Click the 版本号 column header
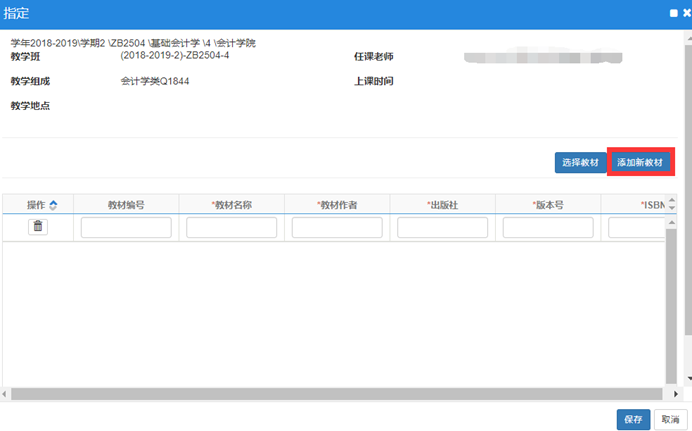 point(548,205)
